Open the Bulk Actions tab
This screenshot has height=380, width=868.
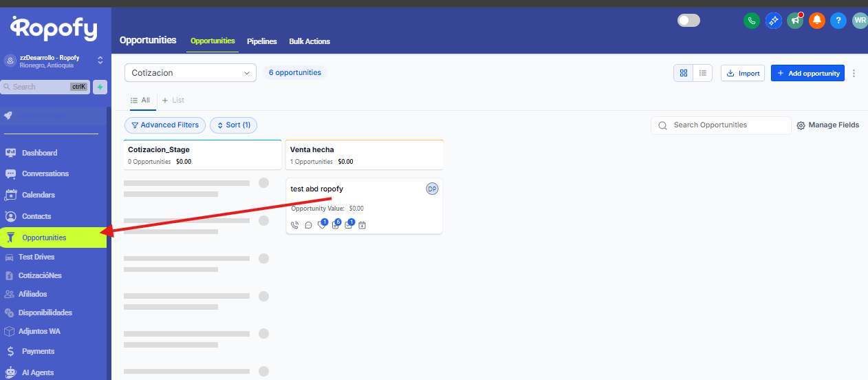310,41
